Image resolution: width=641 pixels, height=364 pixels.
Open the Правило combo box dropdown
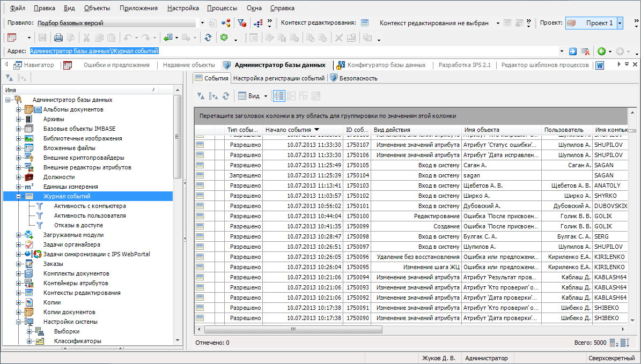coord(202,23)
